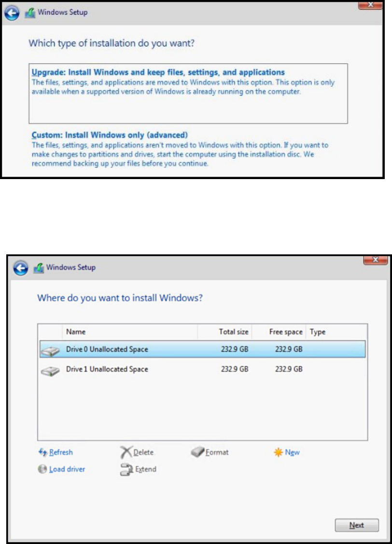The width and height of the screenshot is (392, 544).
Task: Go back in the installation type window
Action: coord(12,13)
